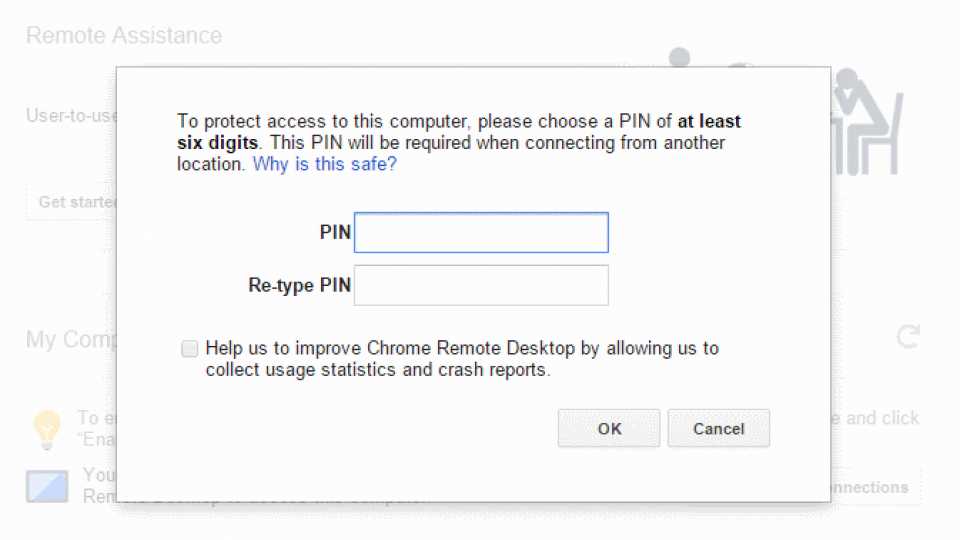
Task: Focus the PIN input field
Action: pyautogui.click(x=481, y=233)
